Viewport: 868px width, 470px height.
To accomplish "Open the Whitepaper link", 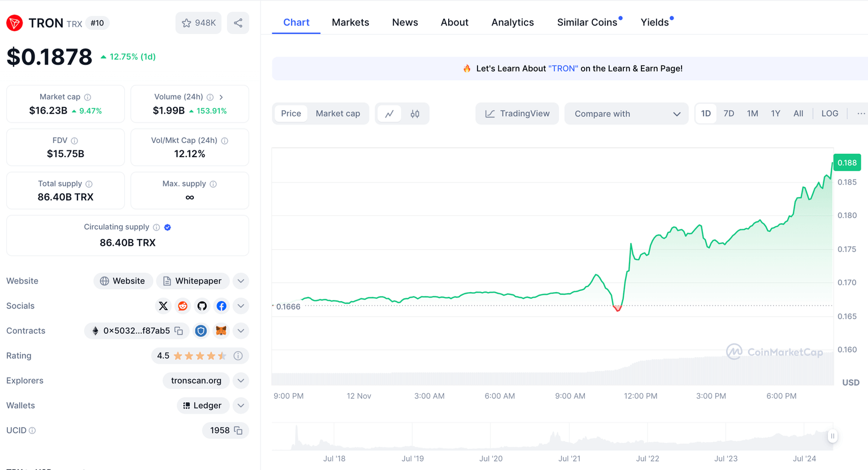I will point(192,281).
